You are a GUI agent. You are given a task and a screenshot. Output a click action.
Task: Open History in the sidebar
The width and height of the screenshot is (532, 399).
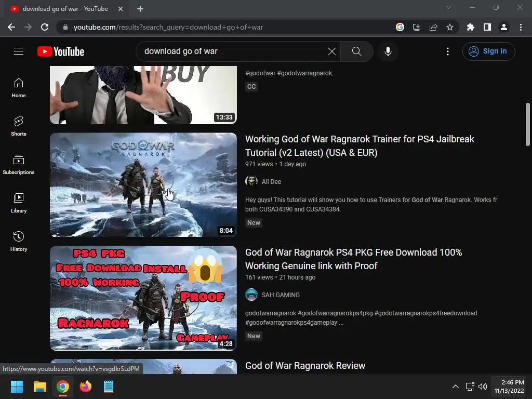tap(19, 241)
